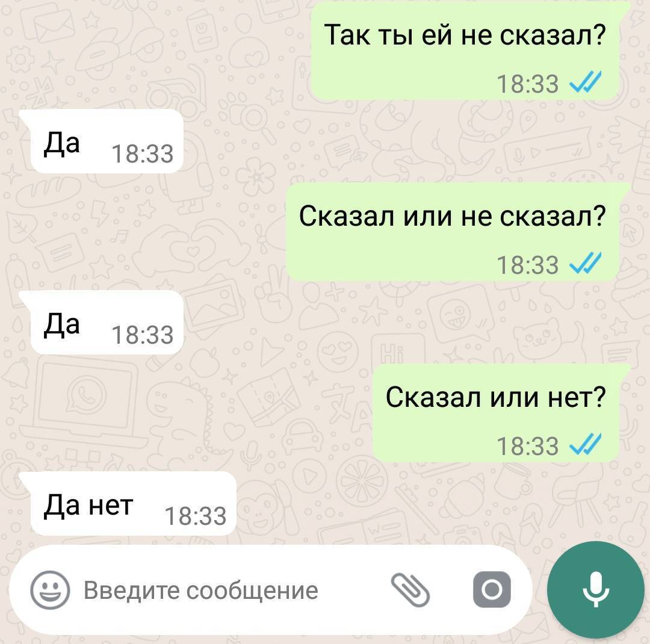Tap the paperclip attachment icon
Image resolution: width=650 pixels, height=644 pixels.
[x=410, y=590]
